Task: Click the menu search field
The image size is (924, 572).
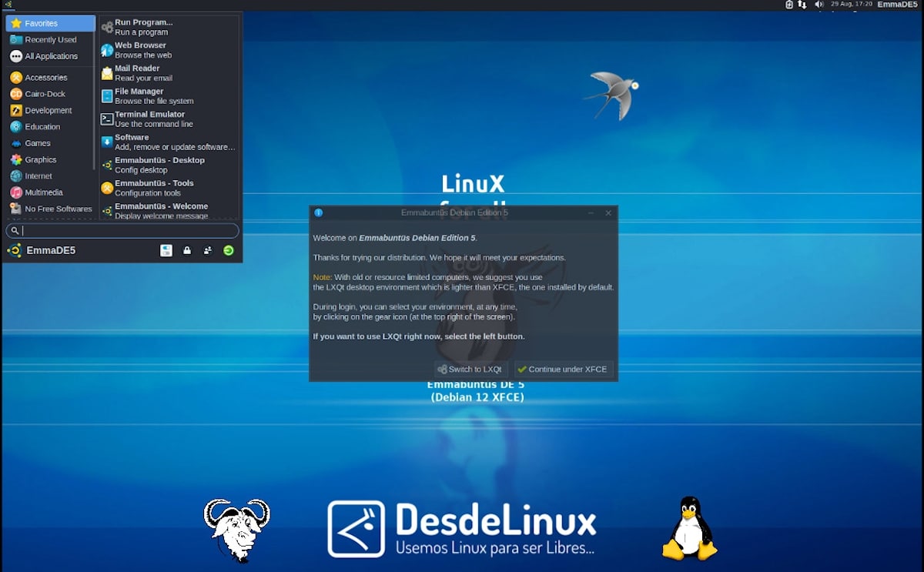Action: tap(123, 231)
